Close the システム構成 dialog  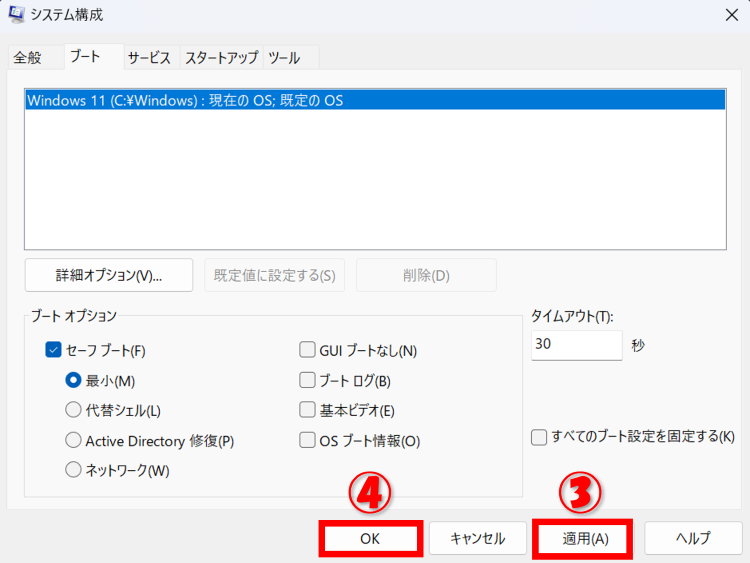[x=731, y=15]
